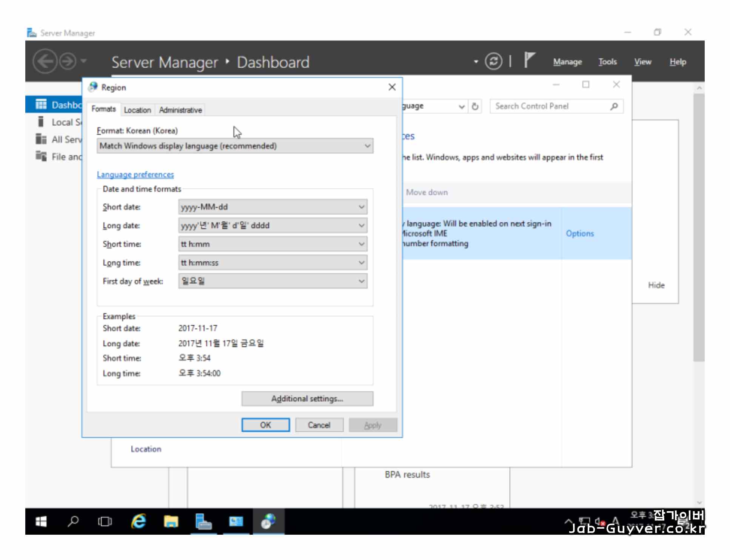Expand the First day of week dropdown
This screenshot has width=730, height=560.
pyautogui.click(x=273, y=281)
